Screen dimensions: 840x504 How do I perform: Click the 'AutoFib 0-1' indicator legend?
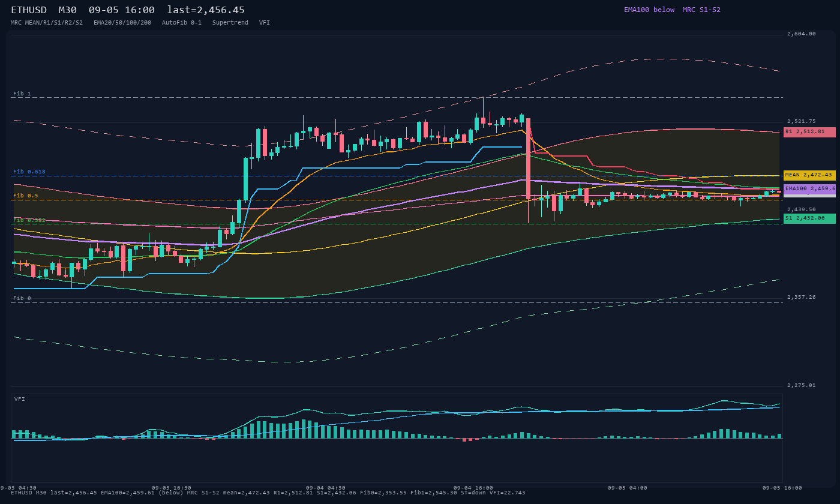182,23
